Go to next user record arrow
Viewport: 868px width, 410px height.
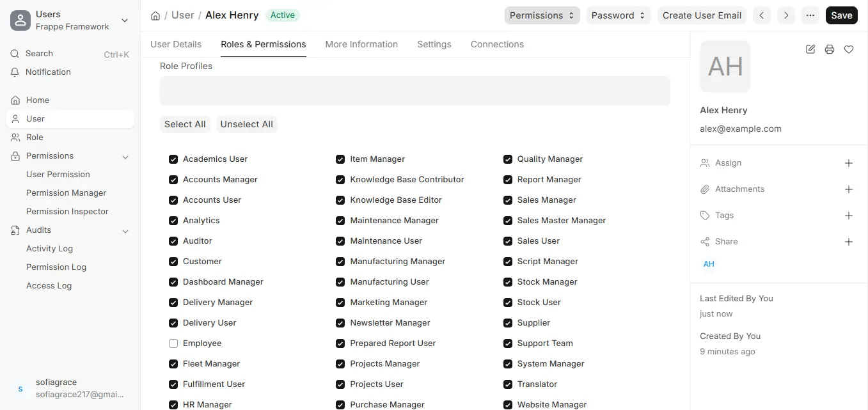[785, 15]
